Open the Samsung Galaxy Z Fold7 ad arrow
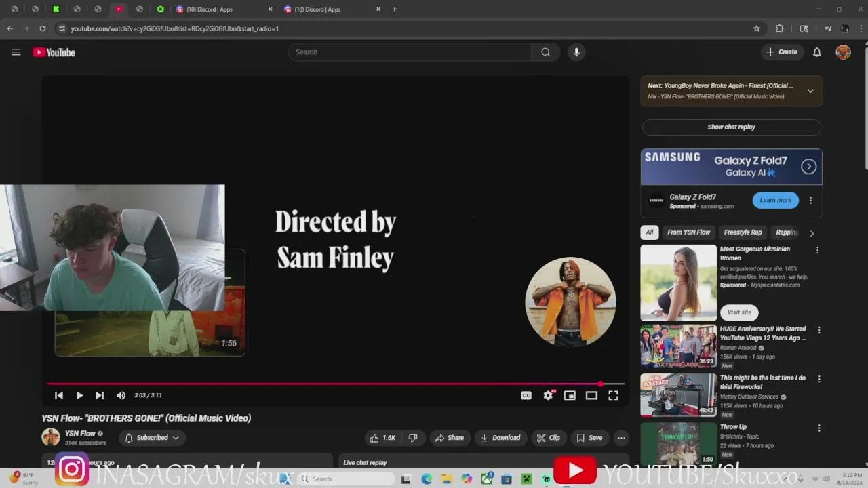The height and width of the screenshot is (488, 868). (808, 167)
